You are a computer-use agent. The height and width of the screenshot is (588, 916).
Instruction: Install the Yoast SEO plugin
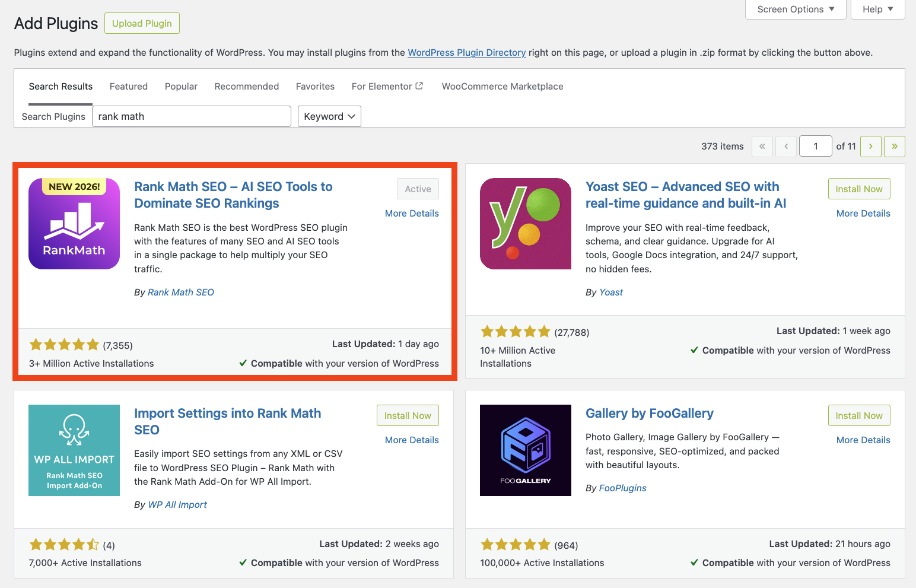(858, 188)
